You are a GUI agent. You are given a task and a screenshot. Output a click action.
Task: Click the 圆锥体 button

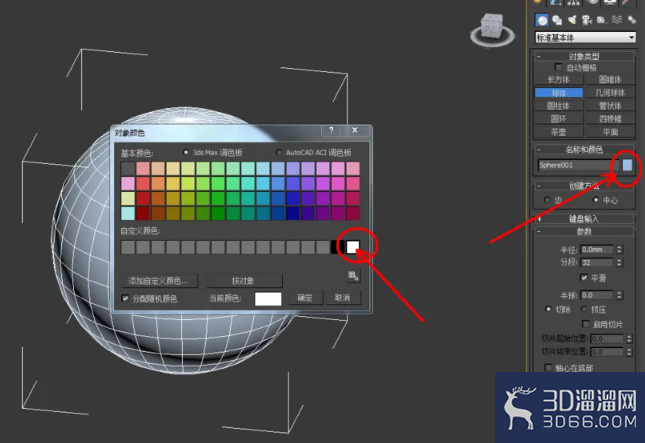(x=610, y=79)
